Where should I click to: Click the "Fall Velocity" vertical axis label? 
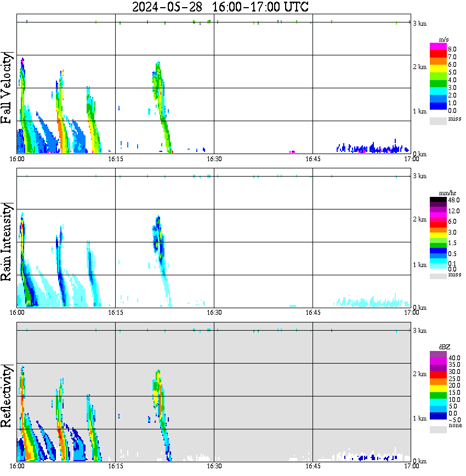tap(7, 88)
